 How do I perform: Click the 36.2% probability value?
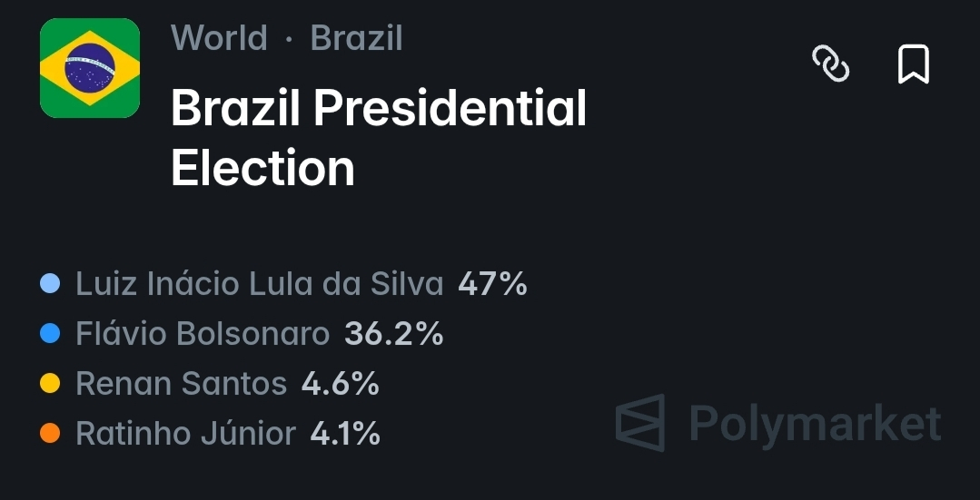394,334
